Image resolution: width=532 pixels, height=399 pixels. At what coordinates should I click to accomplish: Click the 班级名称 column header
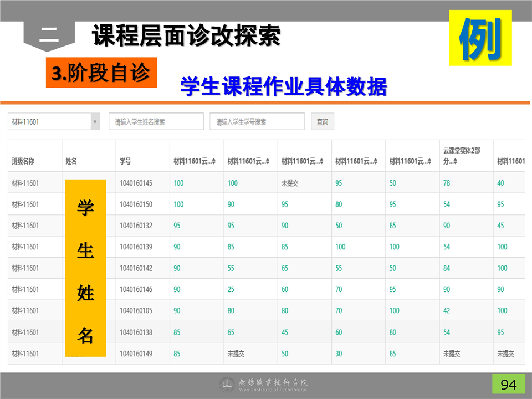click(23, 162)
